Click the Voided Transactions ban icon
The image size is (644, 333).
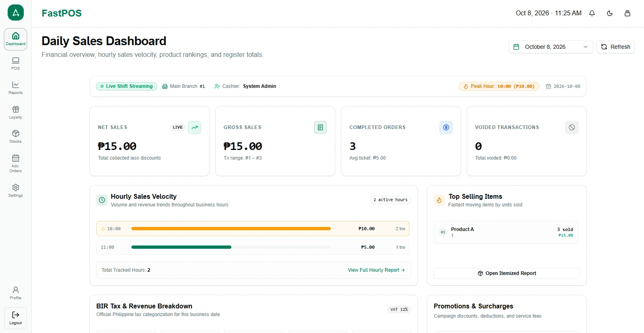point(572,127)
